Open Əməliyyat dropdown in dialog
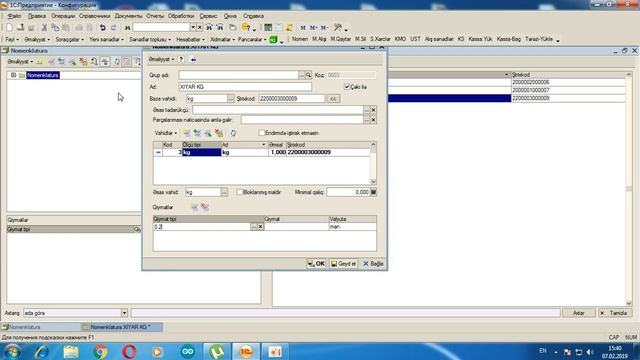The image size is (640, 360). point(161,60)
